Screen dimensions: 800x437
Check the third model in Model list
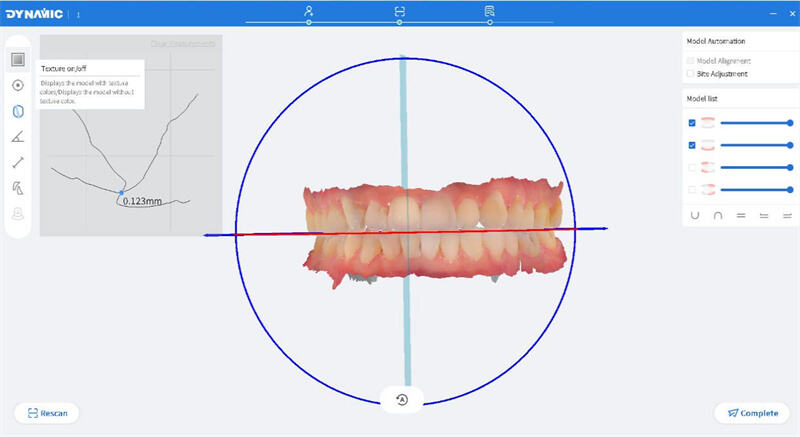pos(692,167)
